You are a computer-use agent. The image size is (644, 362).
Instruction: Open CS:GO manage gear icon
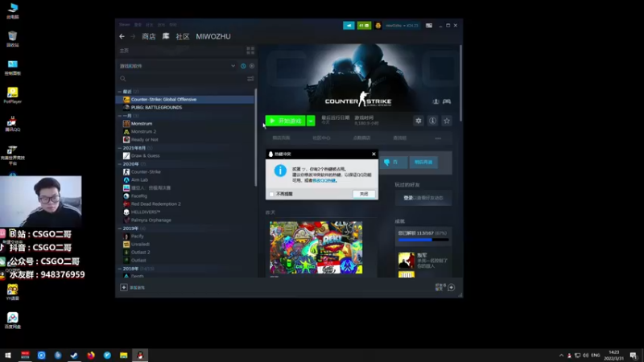(418, 121)
